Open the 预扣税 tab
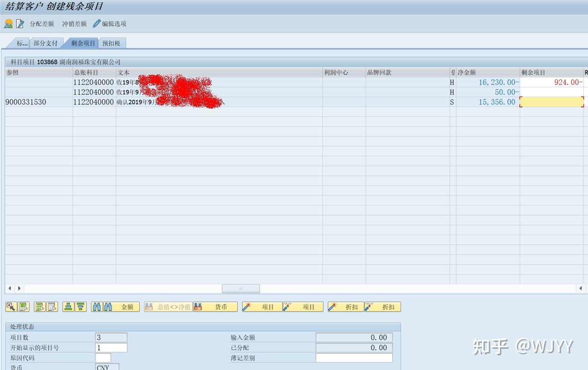 (112, 43)
